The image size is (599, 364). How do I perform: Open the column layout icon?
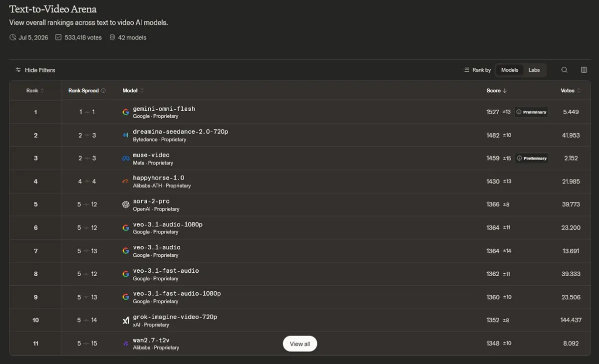point(584,70)
